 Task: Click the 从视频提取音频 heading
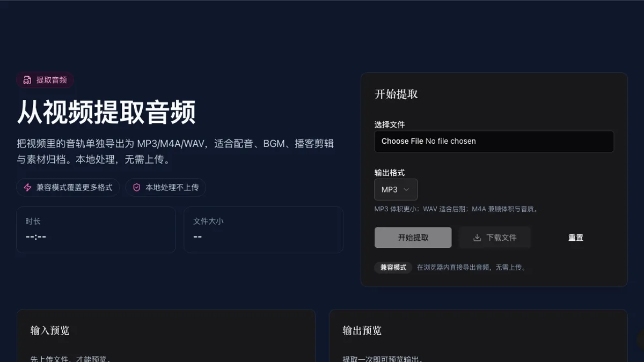click(106, 112)
